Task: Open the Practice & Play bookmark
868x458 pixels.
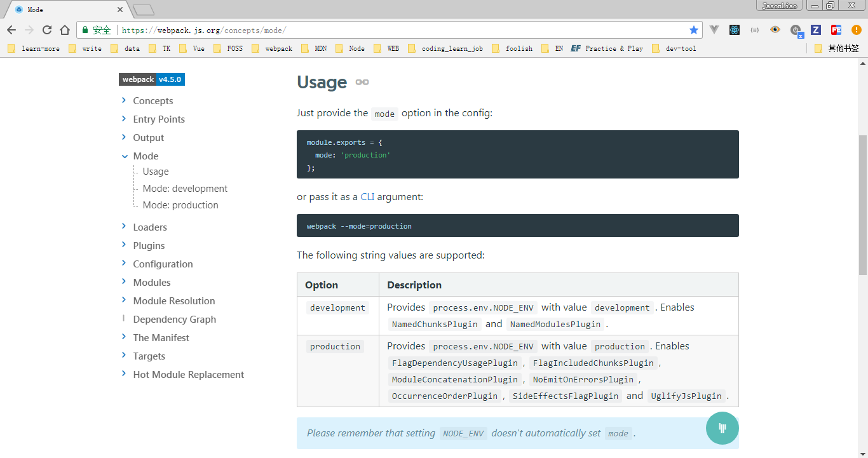Action: click(607, 48)
